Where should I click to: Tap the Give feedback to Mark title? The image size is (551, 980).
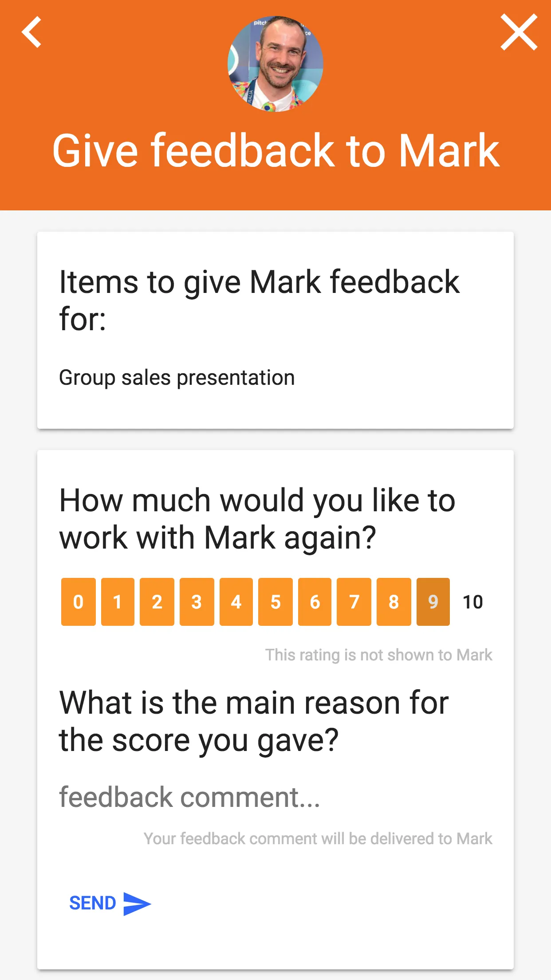[275, 151]
